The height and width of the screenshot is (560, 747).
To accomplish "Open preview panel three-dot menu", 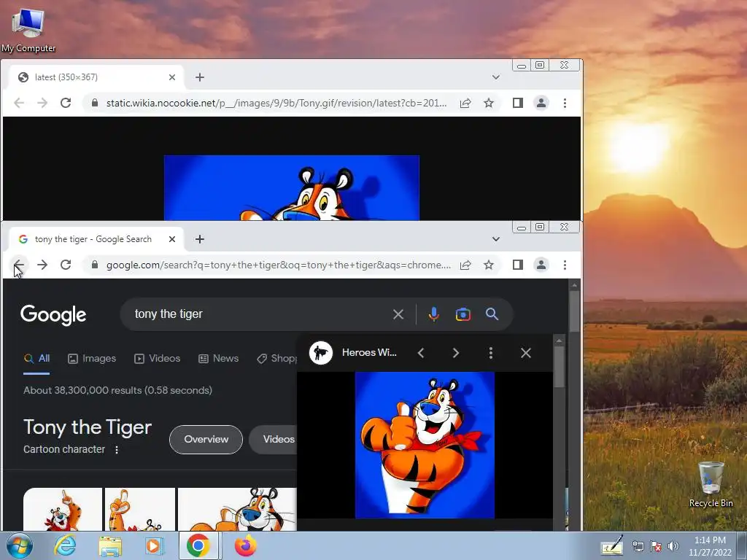I will (491, 353).
